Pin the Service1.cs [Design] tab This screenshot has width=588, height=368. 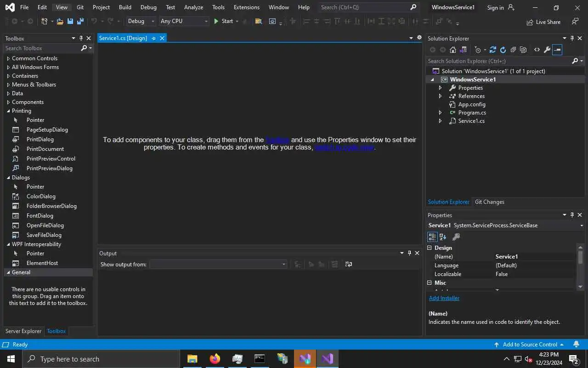point(153,38)
